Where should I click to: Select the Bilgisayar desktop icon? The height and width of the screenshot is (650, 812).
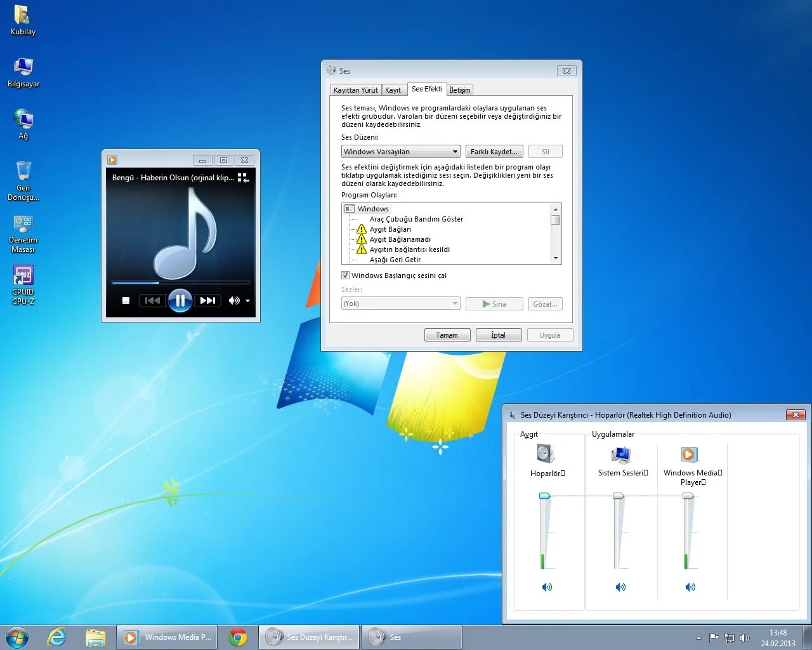click(x=23, y=72)
